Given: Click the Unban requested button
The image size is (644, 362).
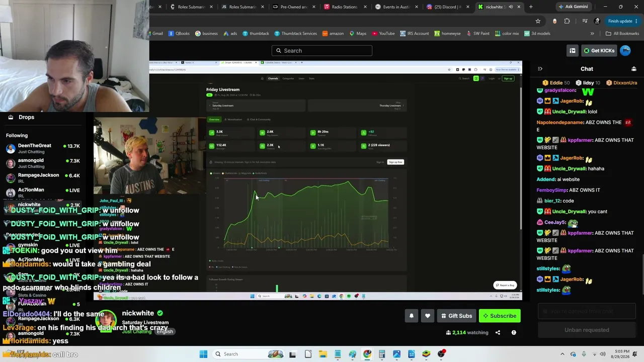Looking at the screenshot, I should 587,330.
